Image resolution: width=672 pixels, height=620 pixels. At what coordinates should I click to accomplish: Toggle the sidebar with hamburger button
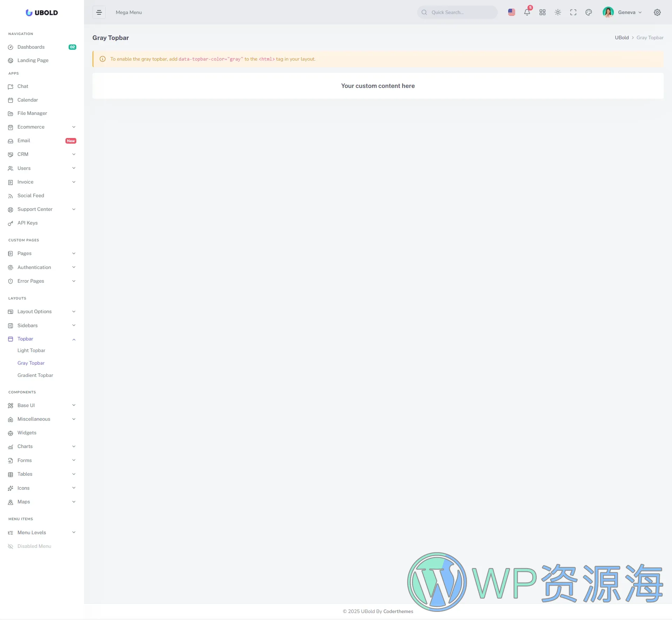point(99,12)
